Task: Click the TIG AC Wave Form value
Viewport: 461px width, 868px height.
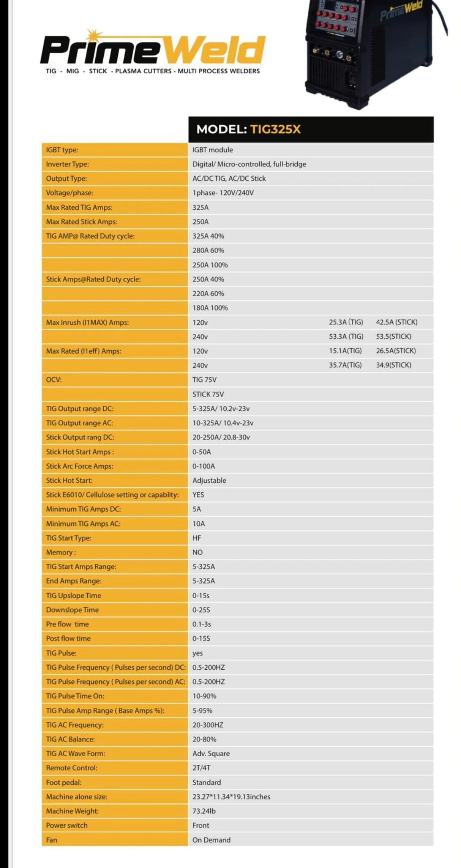Action: 211,753
